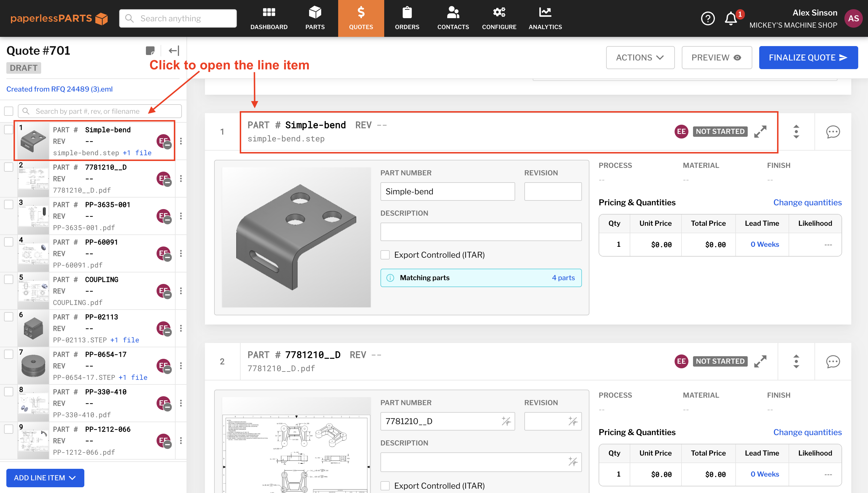
Task: Click kebab menu for PP-60091 part
Action: coord(181,253)
